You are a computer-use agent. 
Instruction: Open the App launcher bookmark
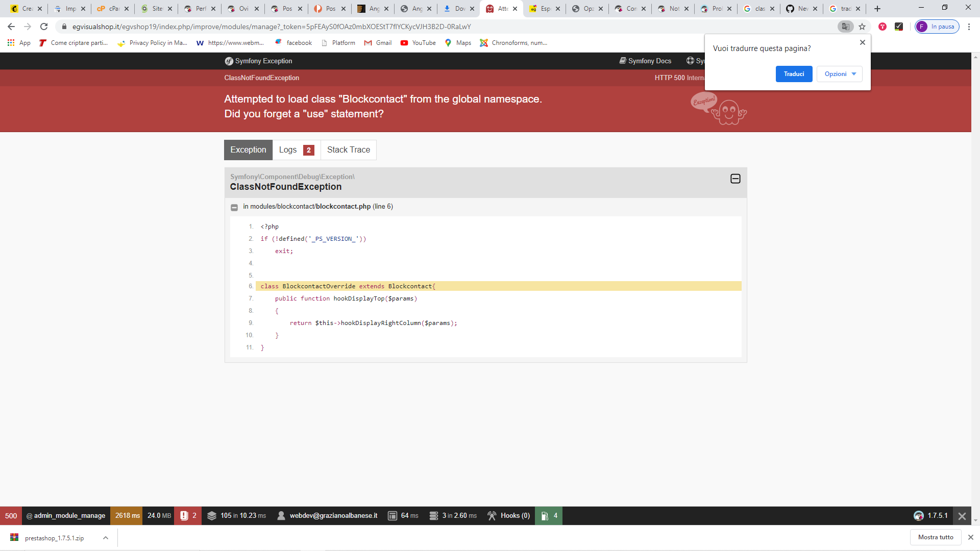tap(19, 43)
